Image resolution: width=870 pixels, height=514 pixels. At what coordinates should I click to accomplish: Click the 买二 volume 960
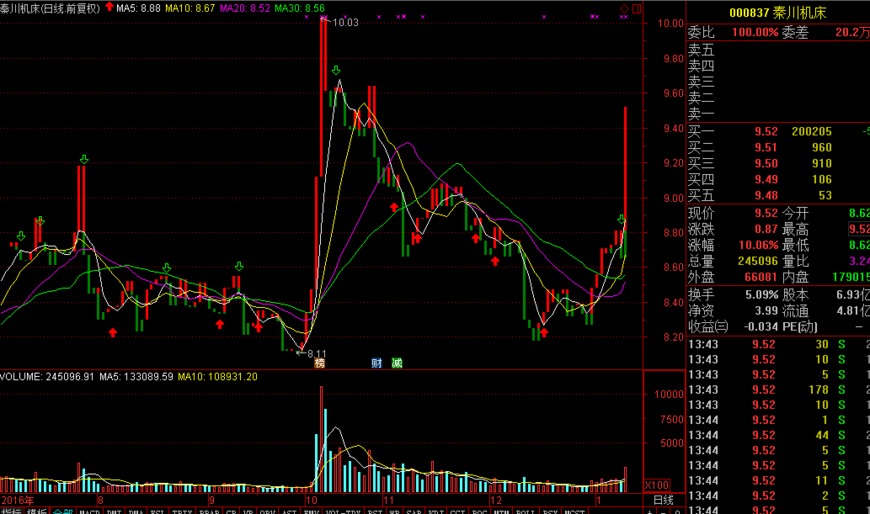(x=822, y=148)
